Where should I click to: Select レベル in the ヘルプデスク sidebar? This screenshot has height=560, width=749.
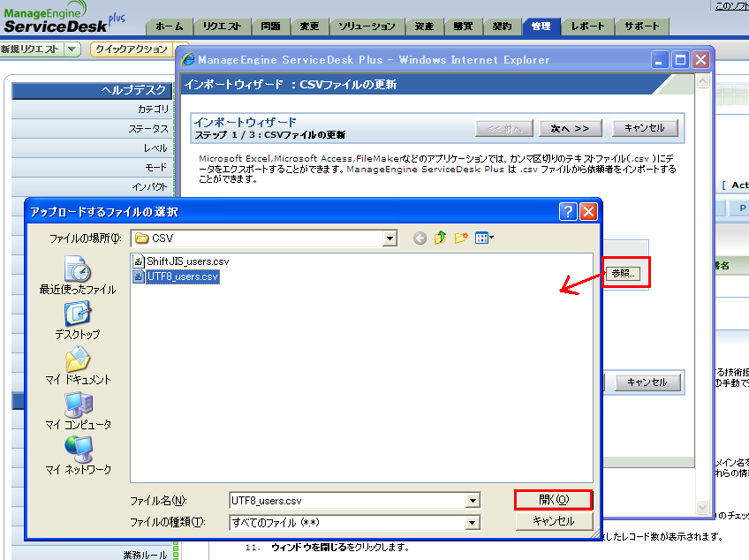click(x=91, y=148)
